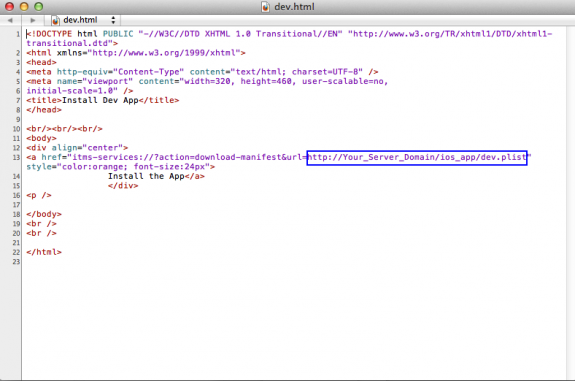Zoom the window with the green button
Viewport: 575px width, 381px height.
coord(39,7)
